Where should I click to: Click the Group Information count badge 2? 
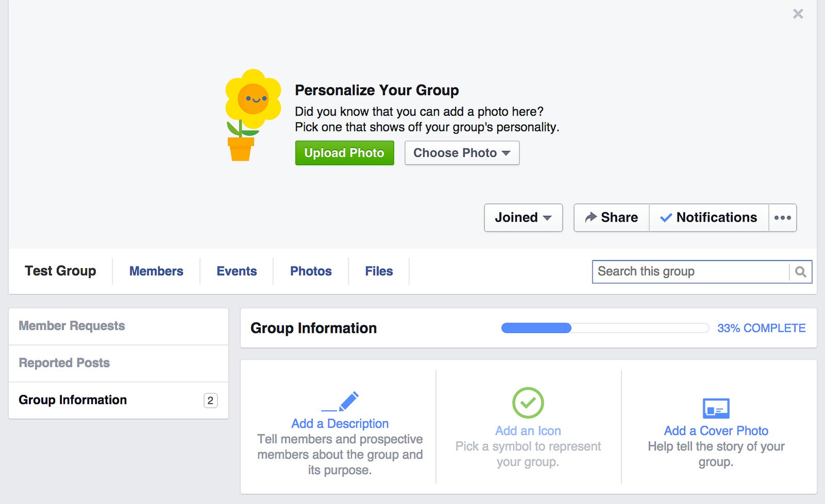(x=210, y=400)
